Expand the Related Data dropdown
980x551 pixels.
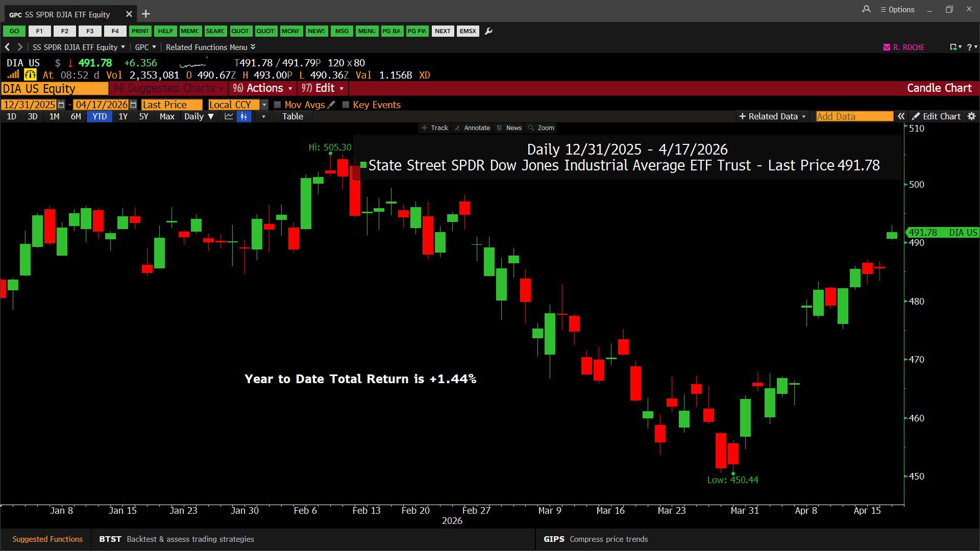point(772,116)
